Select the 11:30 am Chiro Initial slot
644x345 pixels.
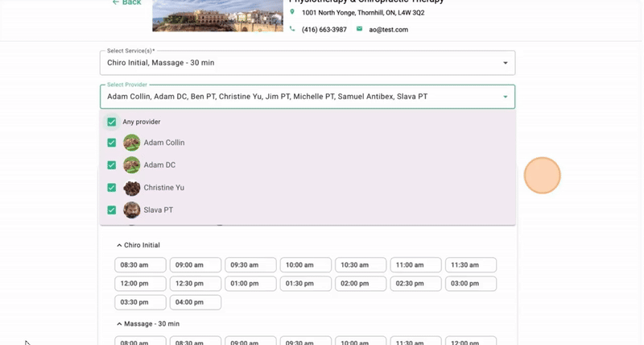click(471, 264)
